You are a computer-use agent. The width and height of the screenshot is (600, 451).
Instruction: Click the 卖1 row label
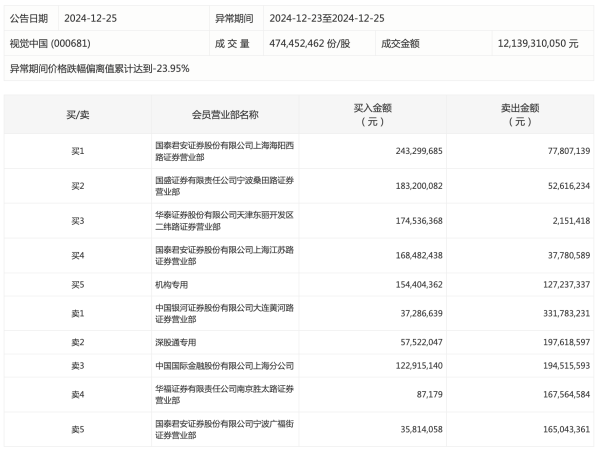click(78, 314)
